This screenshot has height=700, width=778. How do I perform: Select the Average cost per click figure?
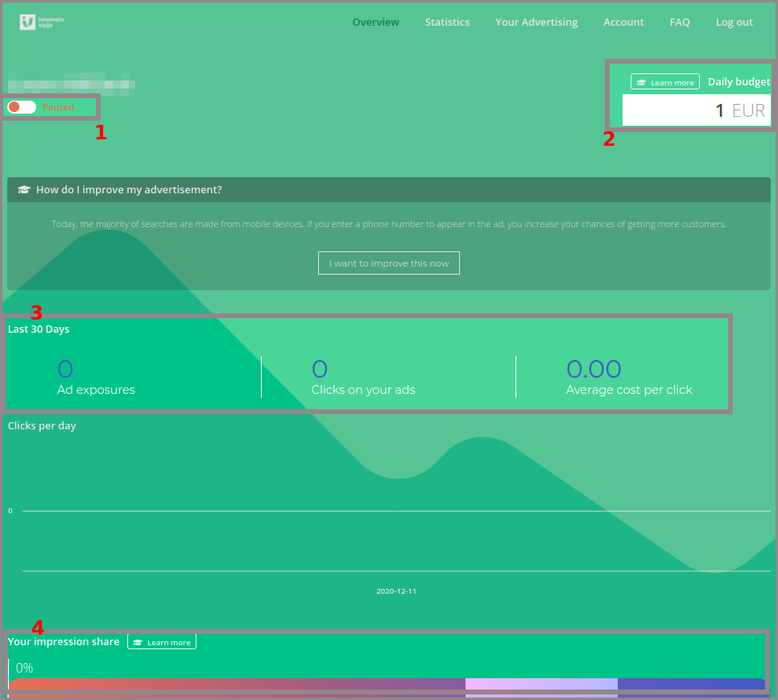coord(594,369)
